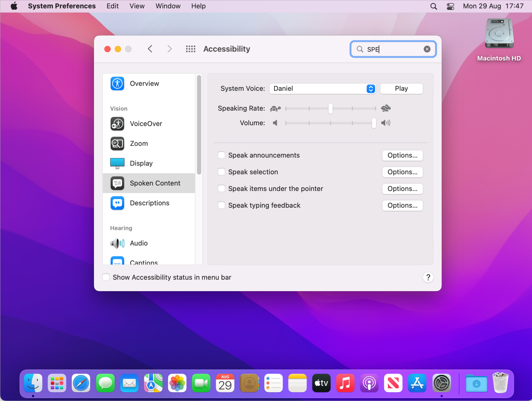Open Options for Speak items under pointer
Screen dimensions: 532x401
coord(402,189)
